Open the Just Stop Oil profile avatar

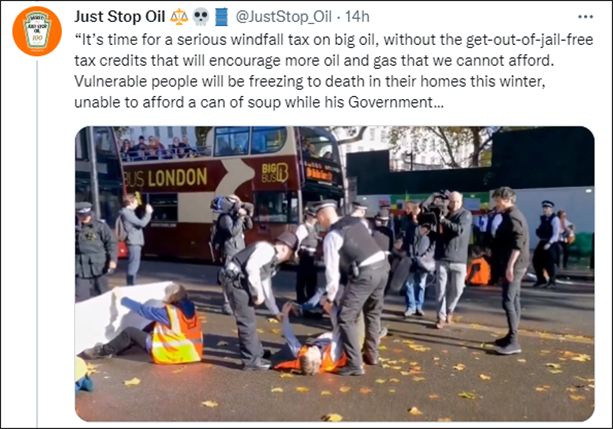click(x=37, y=31)
